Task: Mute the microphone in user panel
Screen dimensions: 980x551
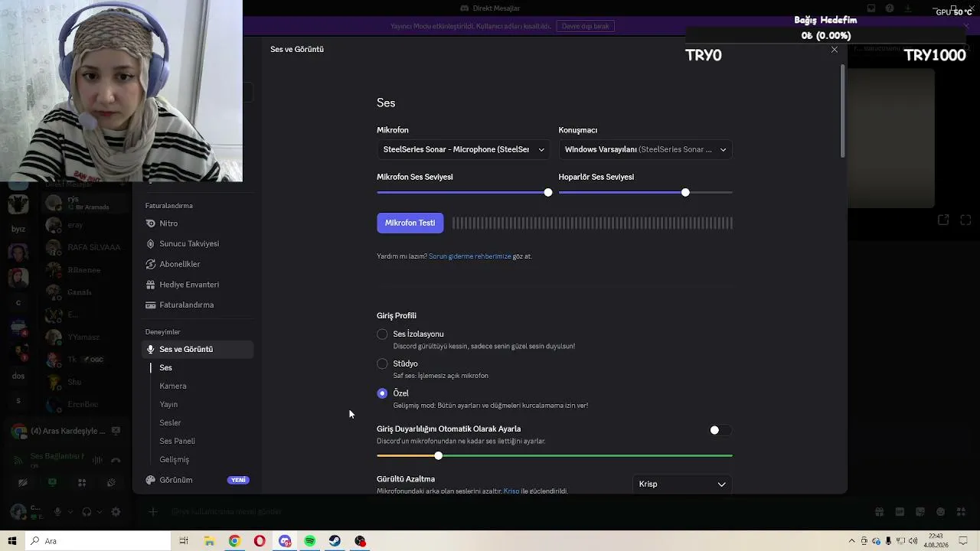Action: 57,512
